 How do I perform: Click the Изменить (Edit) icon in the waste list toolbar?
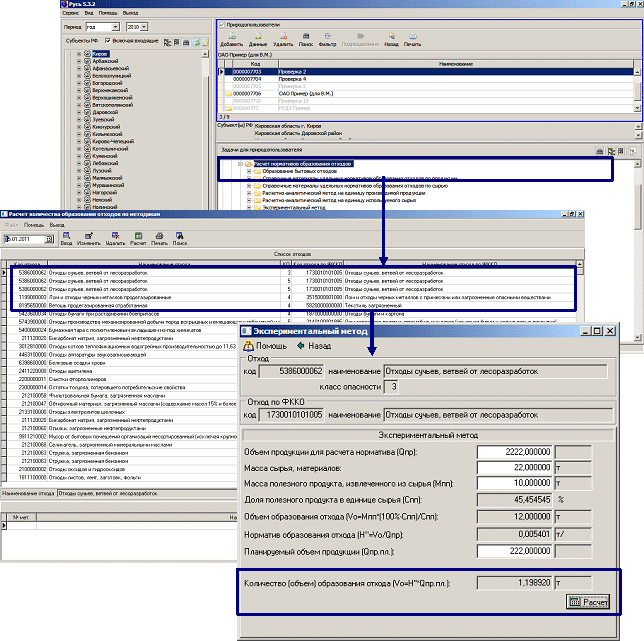tap(89, 238)
